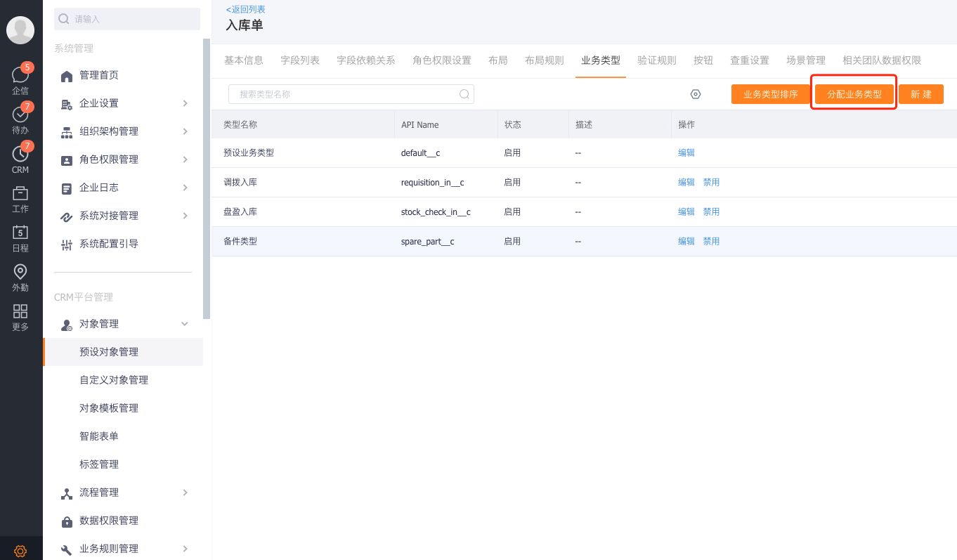
Task: Click the 备件类型 name cell
Action: [240, 241]
